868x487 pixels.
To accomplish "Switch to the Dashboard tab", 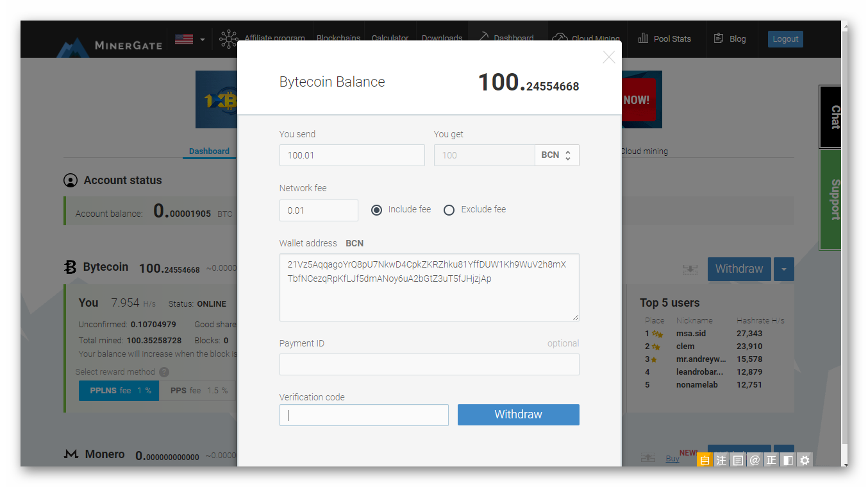I will (209, 151).
